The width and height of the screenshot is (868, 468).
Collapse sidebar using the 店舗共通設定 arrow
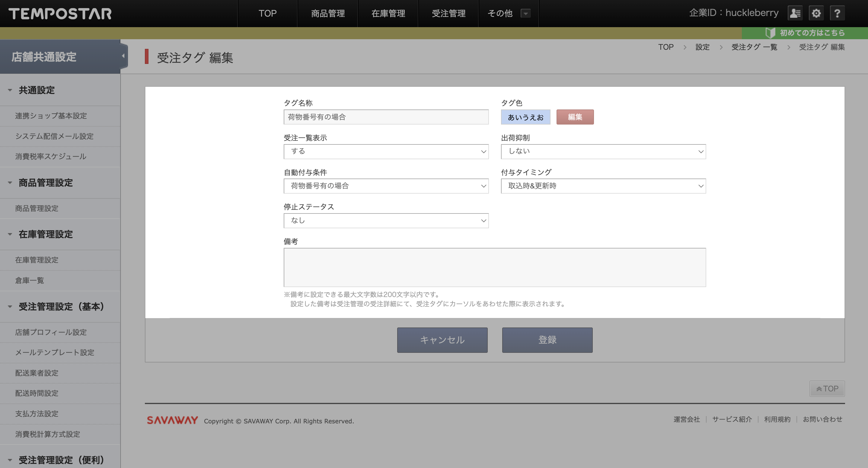(x=123, y=56)
